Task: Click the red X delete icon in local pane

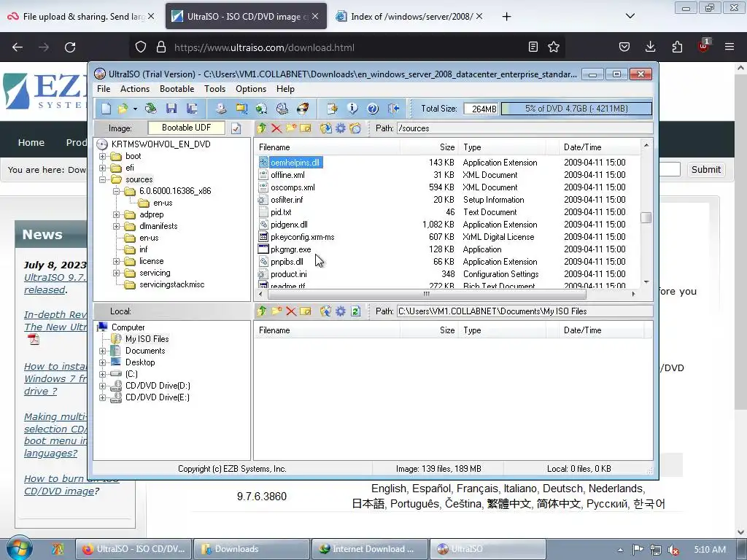Action: point(291,311)
